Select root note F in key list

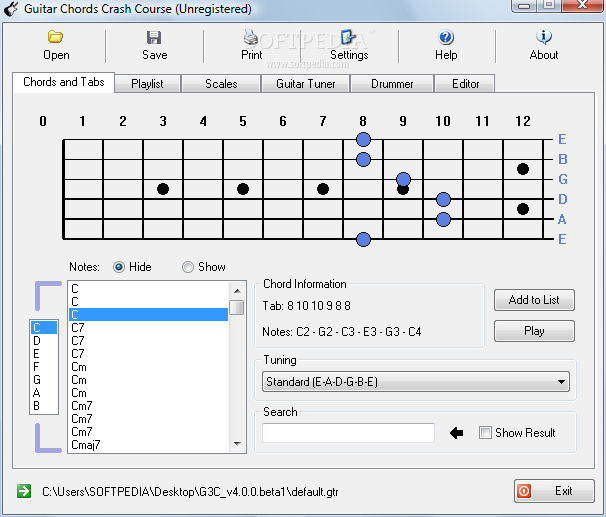click(44, 367)
